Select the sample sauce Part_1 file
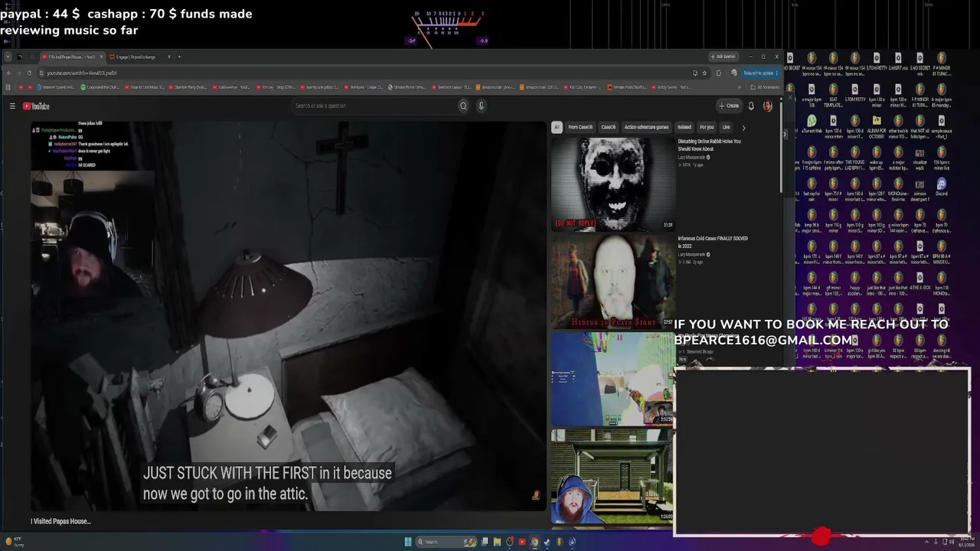Screen dimensions: 980x551 click(942, 128)
